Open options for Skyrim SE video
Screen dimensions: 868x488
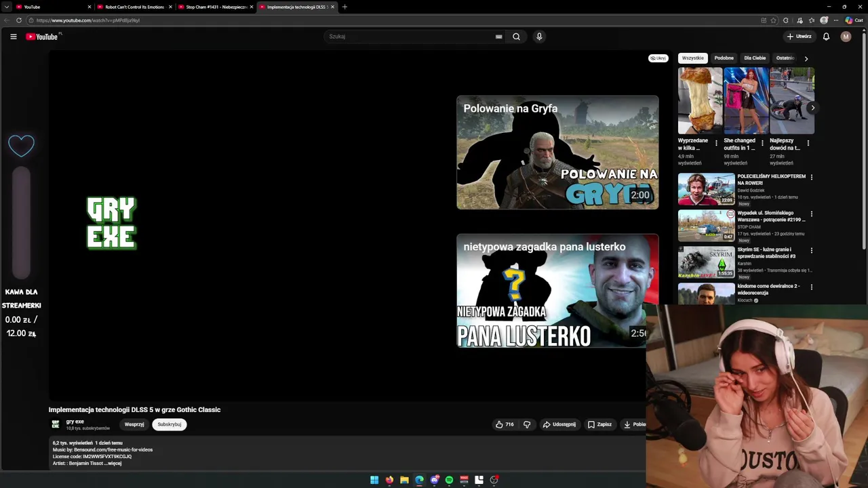pyautogui.click(x=812, y=251)
